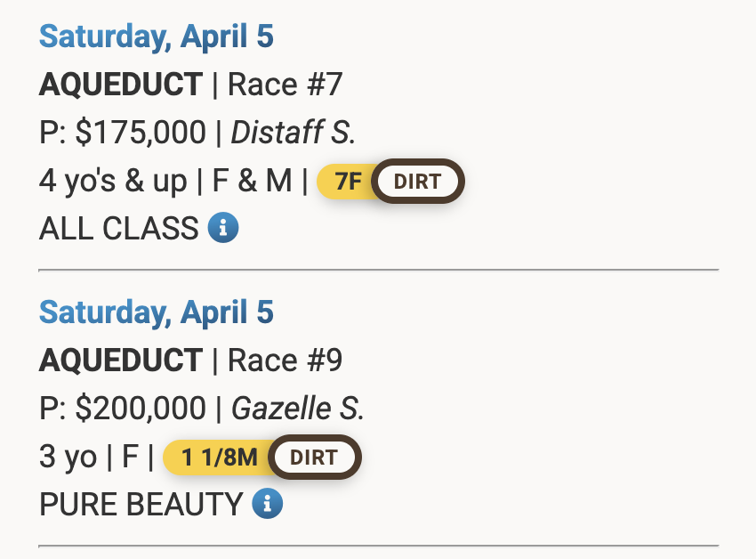The image size is (756, 559).
Task: Click the horse name PURE BEAUTY
Action: coord(141,505)
